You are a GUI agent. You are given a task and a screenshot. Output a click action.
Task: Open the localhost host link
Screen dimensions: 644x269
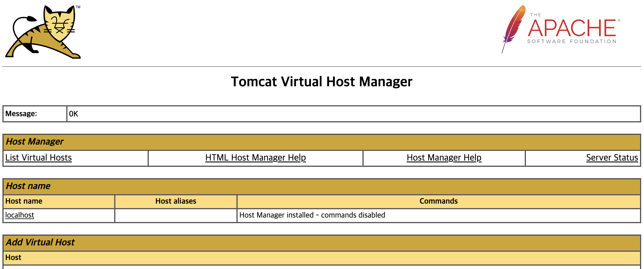[x=20, y=215]
